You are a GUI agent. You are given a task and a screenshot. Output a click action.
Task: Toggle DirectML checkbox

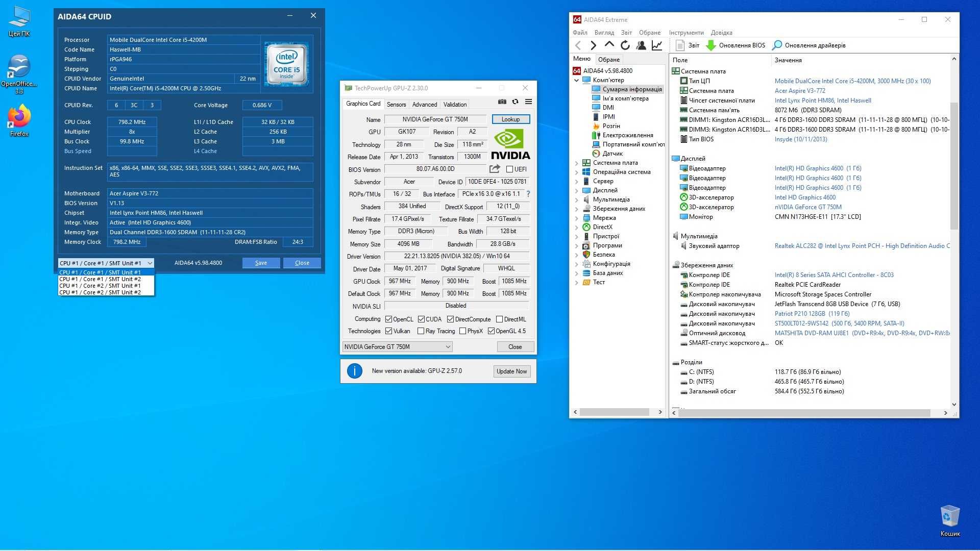pos(499,319)
